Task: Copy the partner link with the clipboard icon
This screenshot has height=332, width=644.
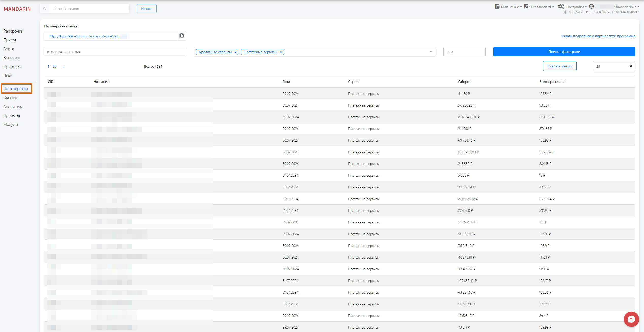Action: (x=181, y=36)
